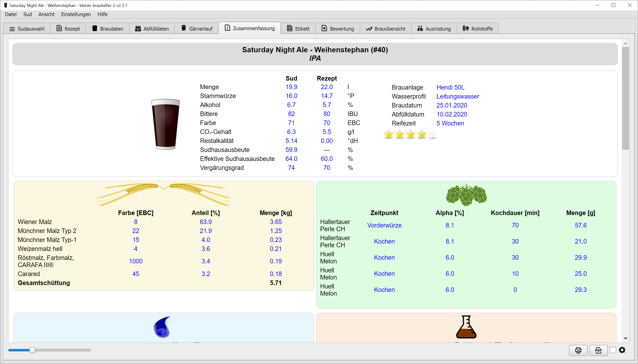This screenshot has width=638, height=364.
Task: Switch to the Rohstoffe tab
Action: click(x=477, y=29)
